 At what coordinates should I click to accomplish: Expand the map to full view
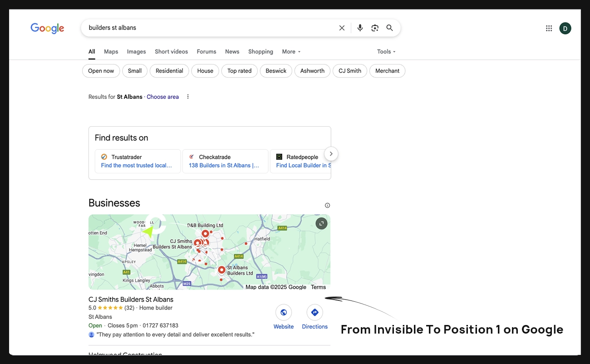pos(321,223)
